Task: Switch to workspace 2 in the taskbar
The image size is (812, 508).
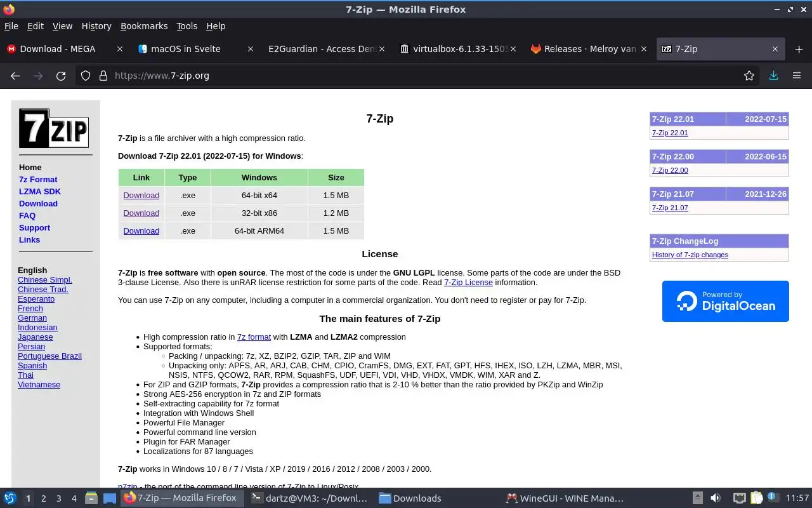Action: coord(43,498)
